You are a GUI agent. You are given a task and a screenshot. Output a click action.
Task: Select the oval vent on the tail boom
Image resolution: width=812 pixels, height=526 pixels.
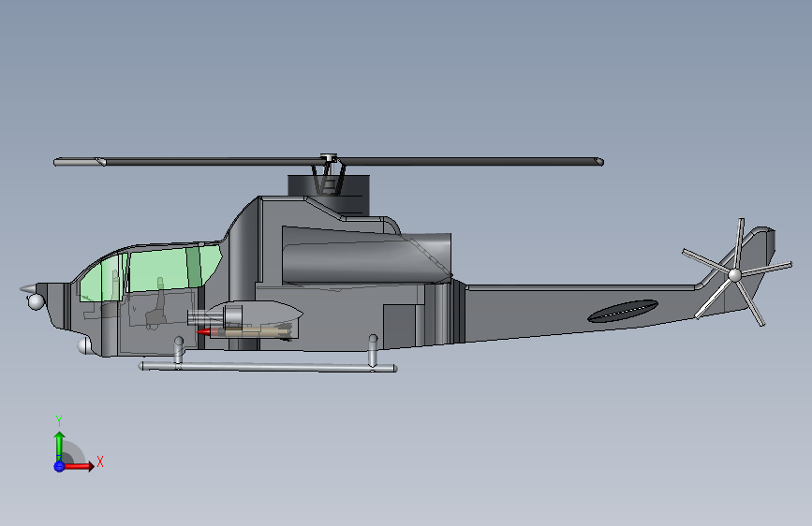tap(623, 311)
